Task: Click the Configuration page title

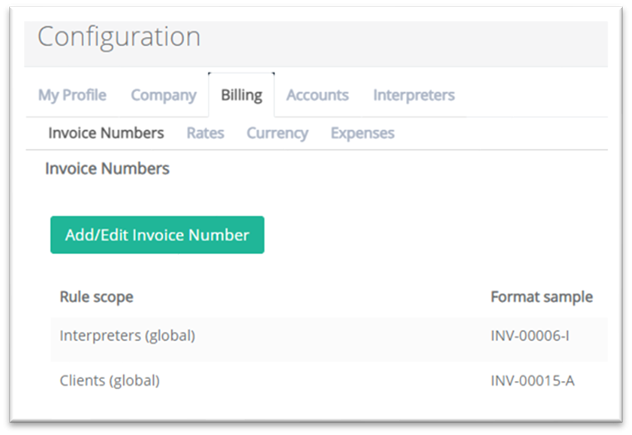Action: (x=119, y=37)
